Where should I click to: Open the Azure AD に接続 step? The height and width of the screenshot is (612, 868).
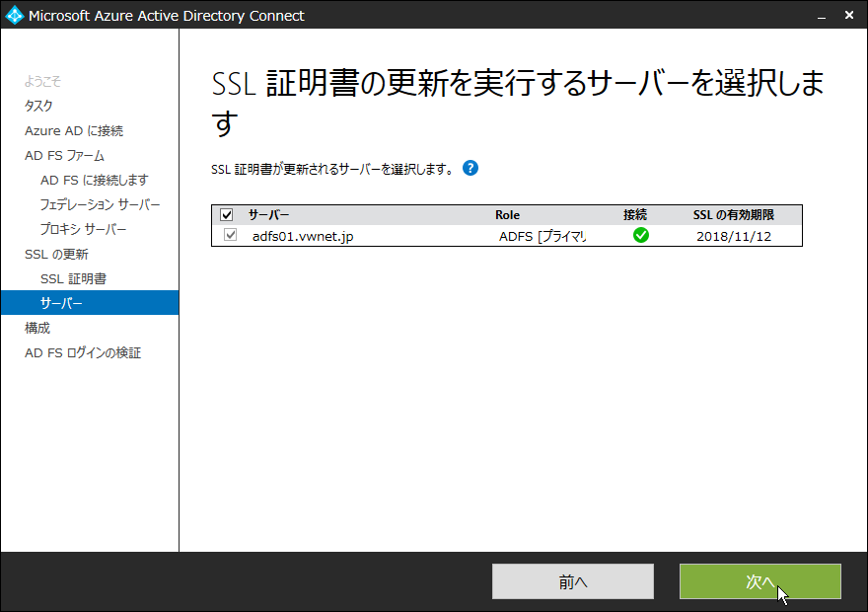click(x=74, y=130)
